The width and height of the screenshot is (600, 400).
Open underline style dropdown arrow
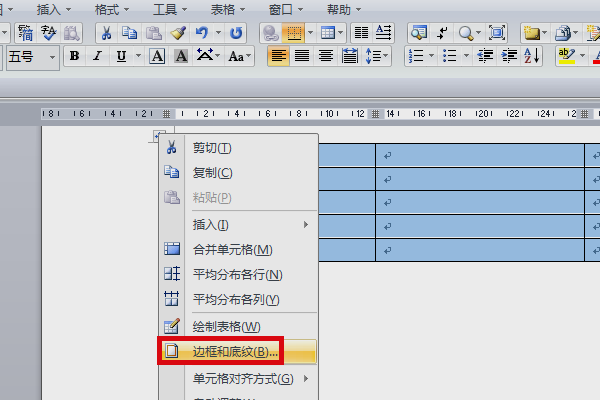[x=138, y=56]
